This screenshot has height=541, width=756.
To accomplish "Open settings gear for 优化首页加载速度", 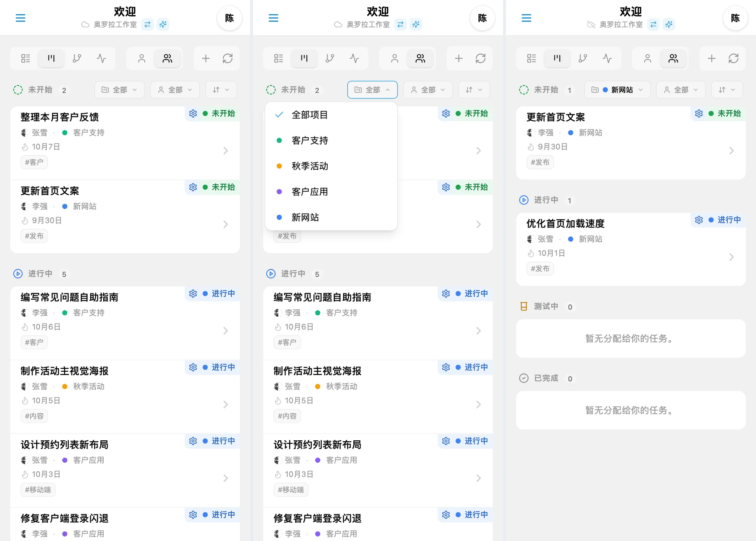I will point(699,220).
